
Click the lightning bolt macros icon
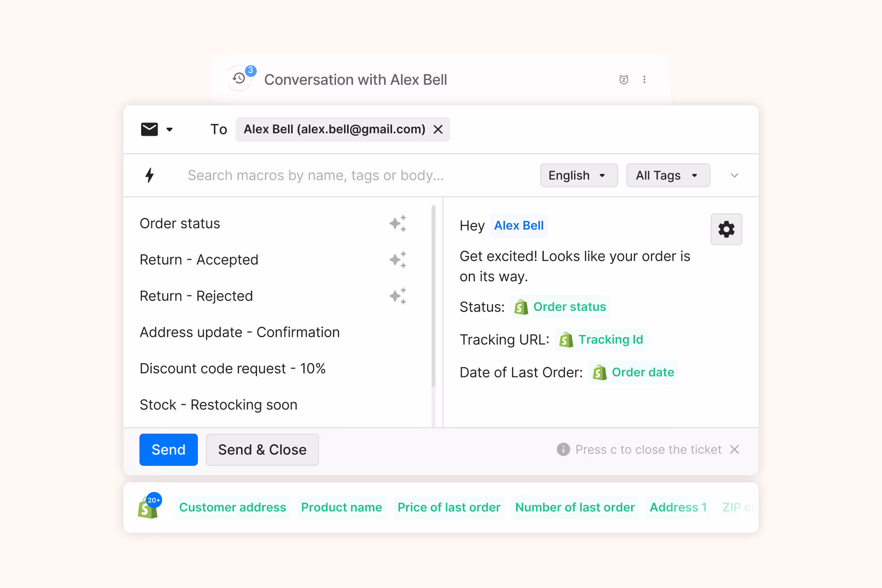tap(149, 175)
